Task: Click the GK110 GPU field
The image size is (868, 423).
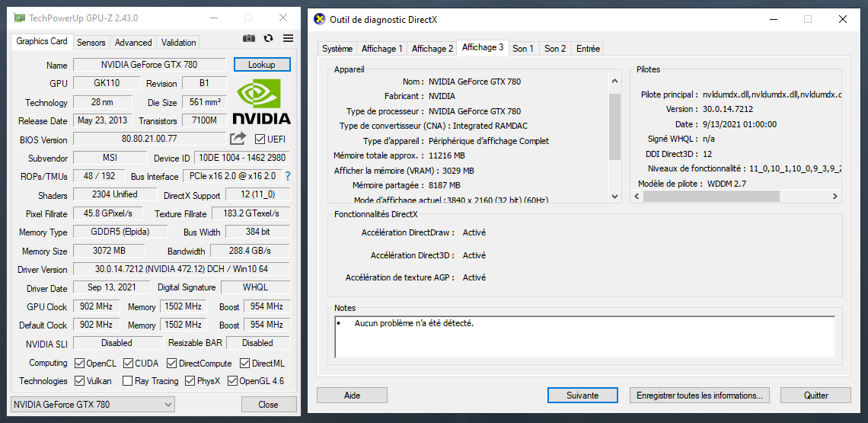Action: pos(107,83)
